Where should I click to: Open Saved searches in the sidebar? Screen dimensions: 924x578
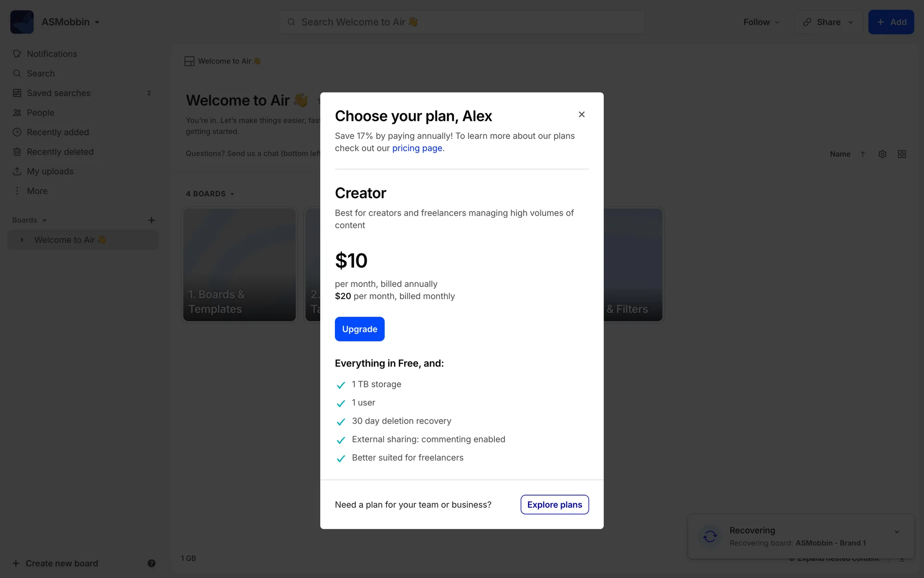58,93
